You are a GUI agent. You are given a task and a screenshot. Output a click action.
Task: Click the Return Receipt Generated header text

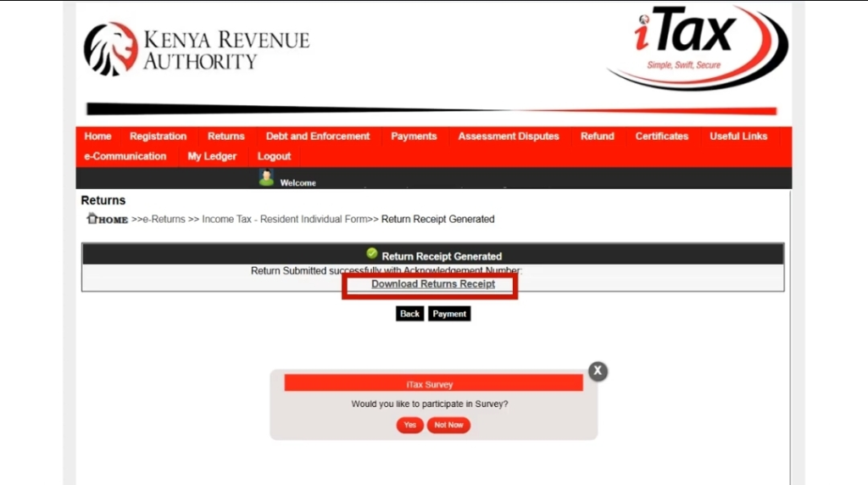442,256
